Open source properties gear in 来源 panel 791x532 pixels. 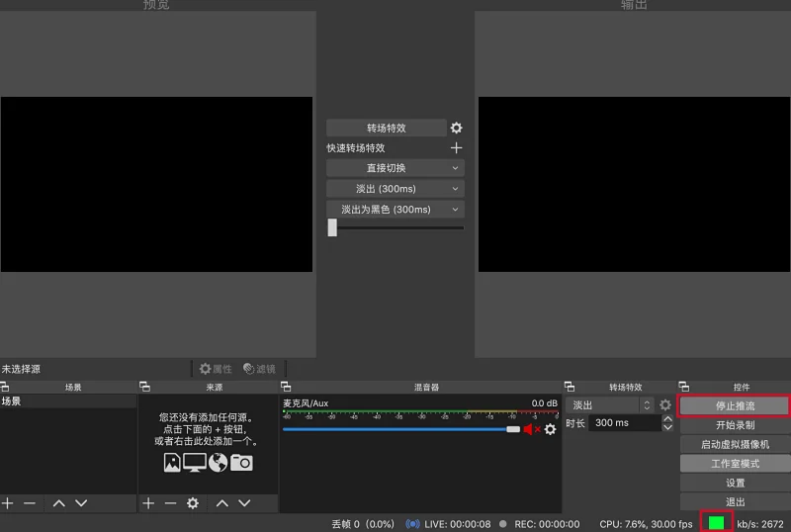[x=193, y=503]
